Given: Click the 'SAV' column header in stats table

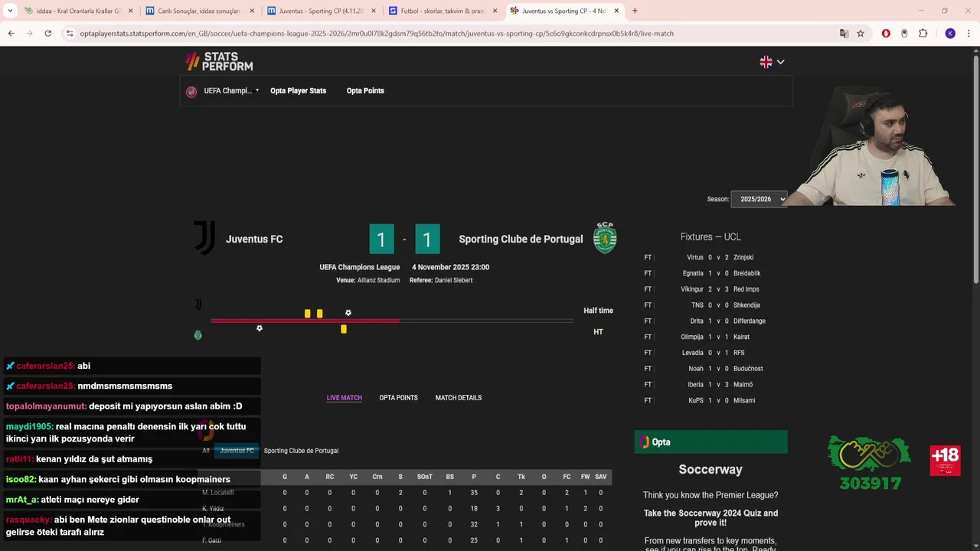Looking at the screenshot, I should [600, 477].
